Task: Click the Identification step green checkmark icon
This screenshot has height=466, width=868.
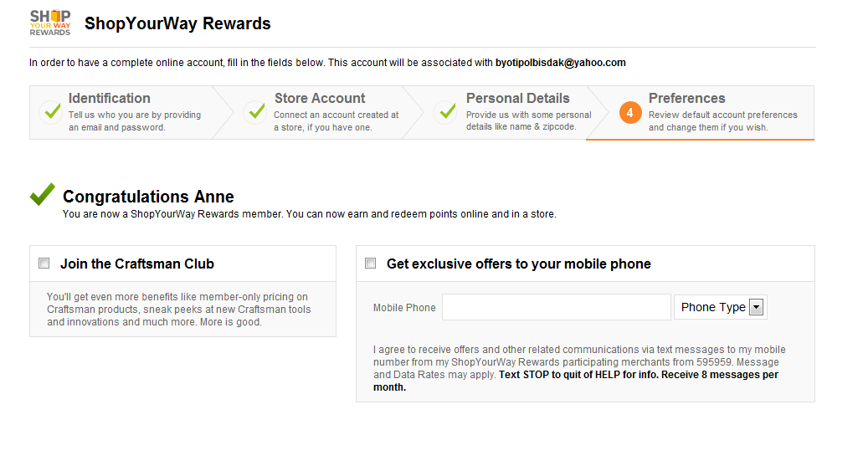Action: tap(52, 112)
